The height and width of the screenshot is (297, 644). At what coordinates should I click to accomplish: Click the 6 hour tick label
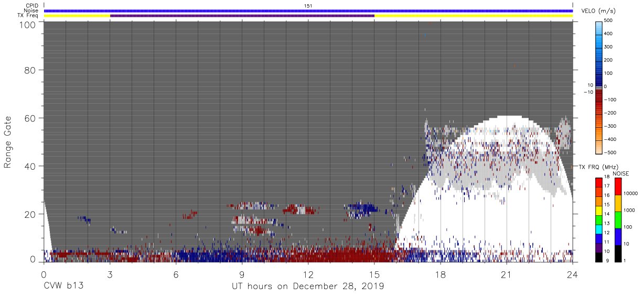tap(176, 274)
